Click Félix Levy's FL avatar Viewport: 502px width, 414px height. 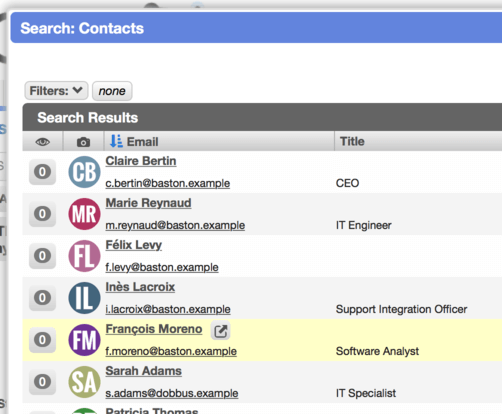[84, 256]
